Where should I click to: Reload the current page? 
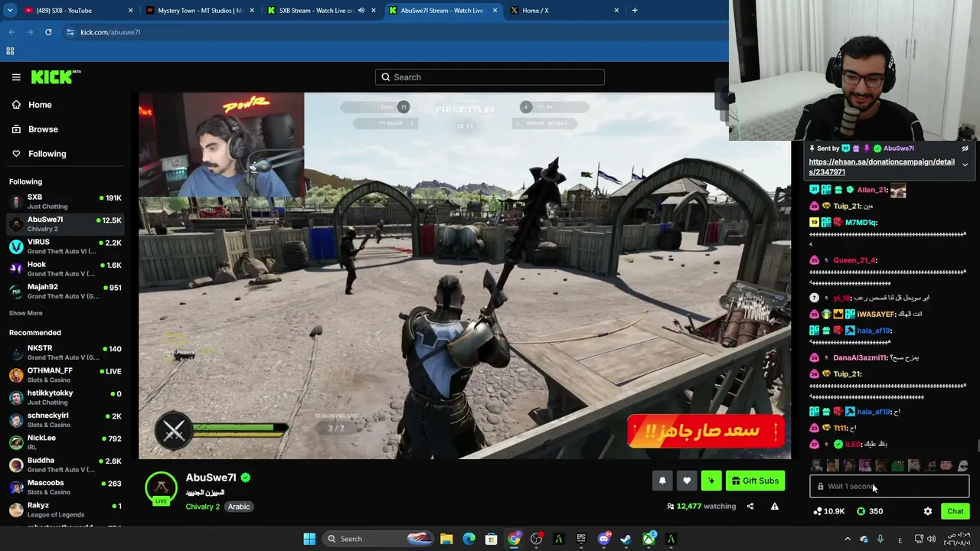coord(48,32)
